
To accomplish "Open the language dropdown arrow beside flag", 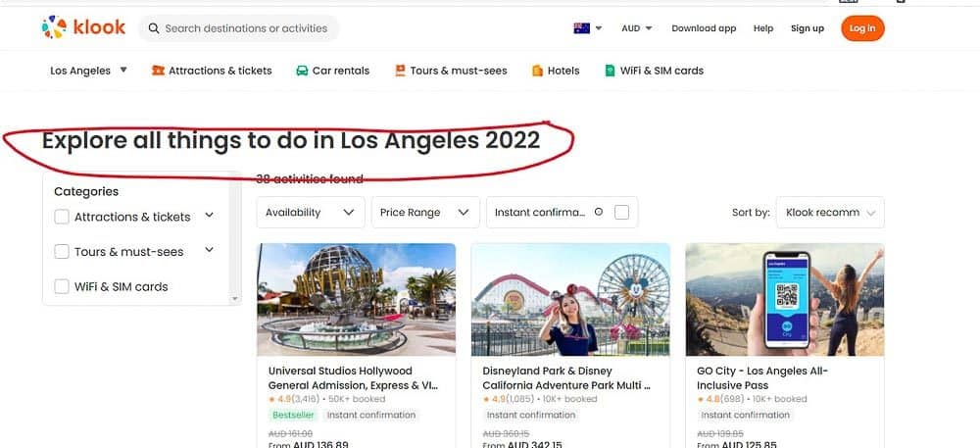I will 599,28.
